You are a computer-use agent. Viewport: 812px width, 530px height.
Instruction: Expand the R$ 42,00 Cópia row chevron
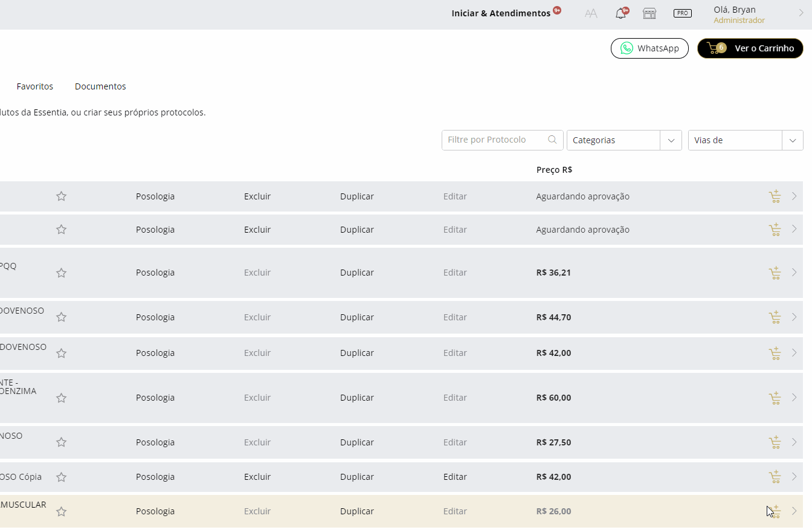pos(794,477)
